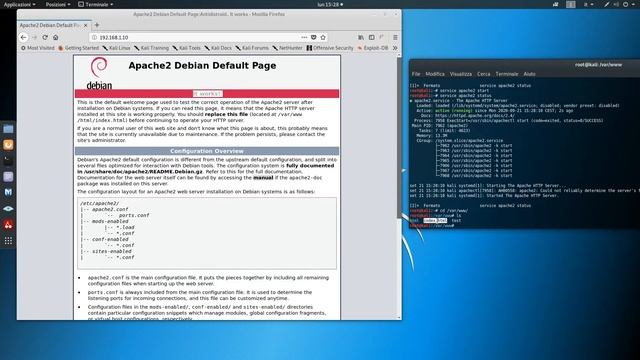
Task: Reload the Apache page
Action: pos(45,37)
